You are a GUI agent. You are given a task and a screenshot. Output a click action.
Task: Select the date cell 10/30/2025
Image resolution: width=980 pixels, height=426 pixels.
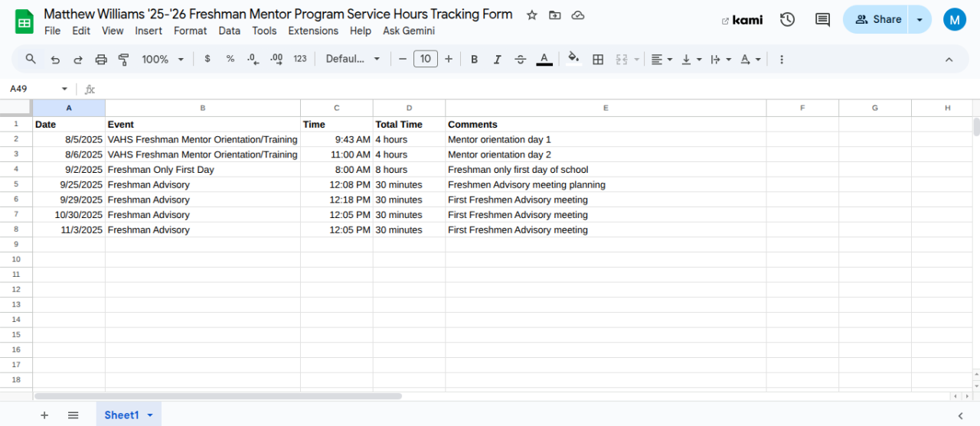[x=69, y=215]
